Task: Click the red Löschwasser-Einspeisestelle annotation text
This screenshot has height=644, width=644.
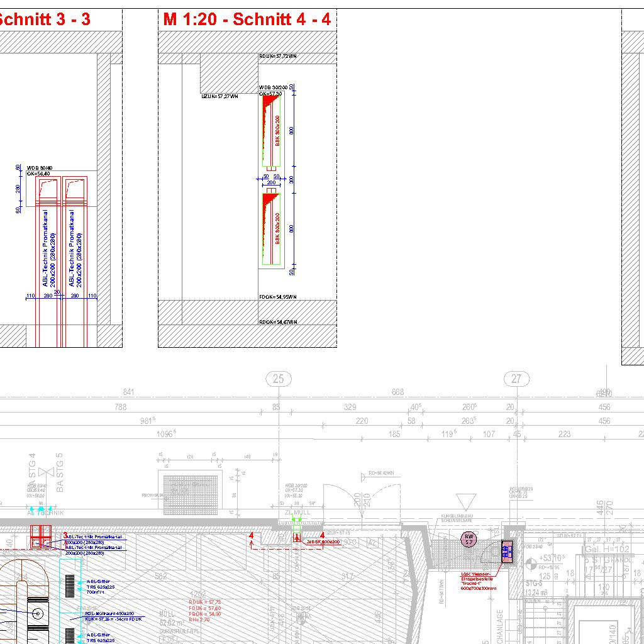Action: (x=479, y=579)
